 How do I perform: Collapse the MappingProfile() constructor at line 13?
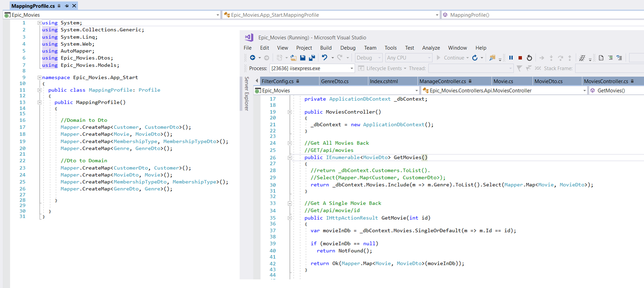click(x=40, y=102)
